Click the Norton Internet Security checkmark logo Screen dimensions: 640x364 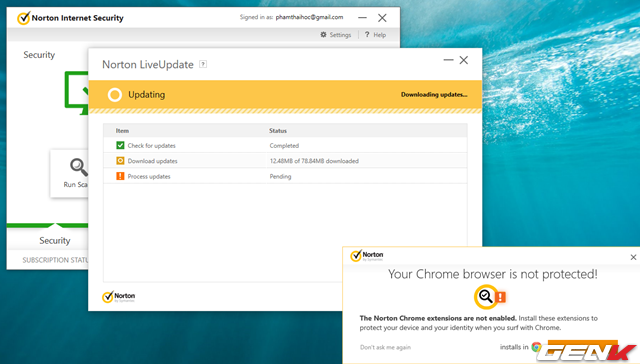[24, 18]
